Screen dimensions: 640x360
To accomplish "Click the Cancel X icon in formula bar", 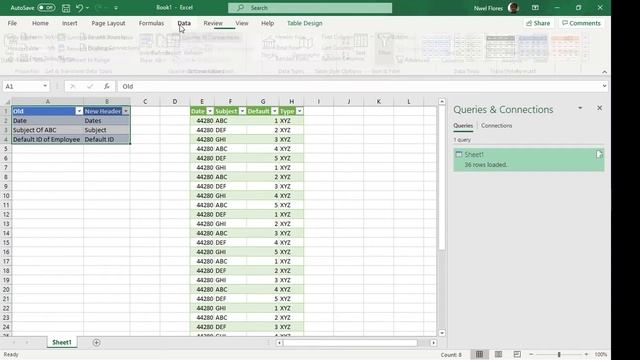I will (73, 86).
